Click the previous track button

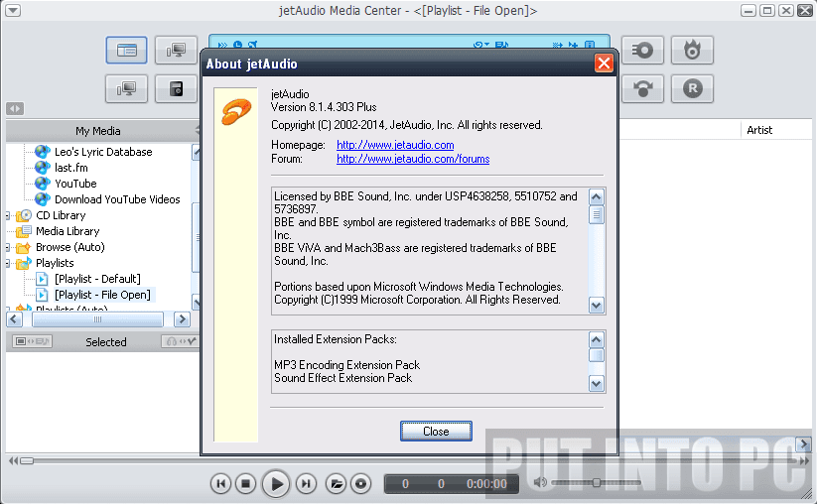pos(221,484)
